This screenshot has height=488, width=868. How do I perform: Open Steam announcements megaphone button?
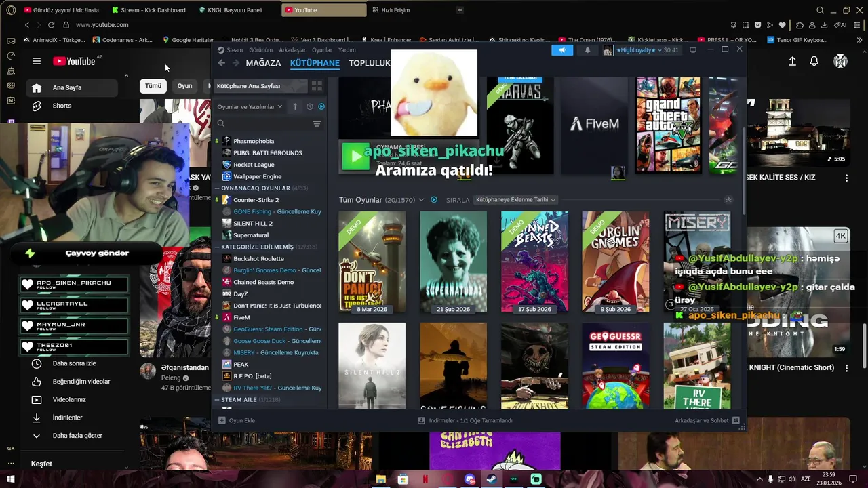coord(562,50)
